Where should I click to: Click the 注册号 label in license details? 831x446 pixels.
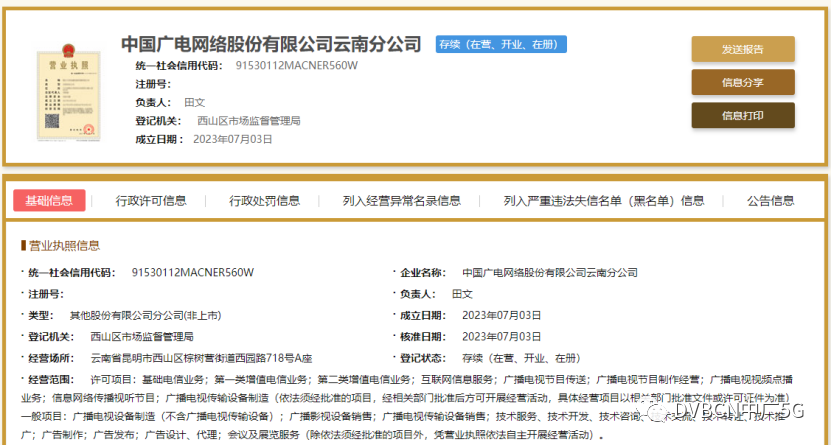point(46,294)
